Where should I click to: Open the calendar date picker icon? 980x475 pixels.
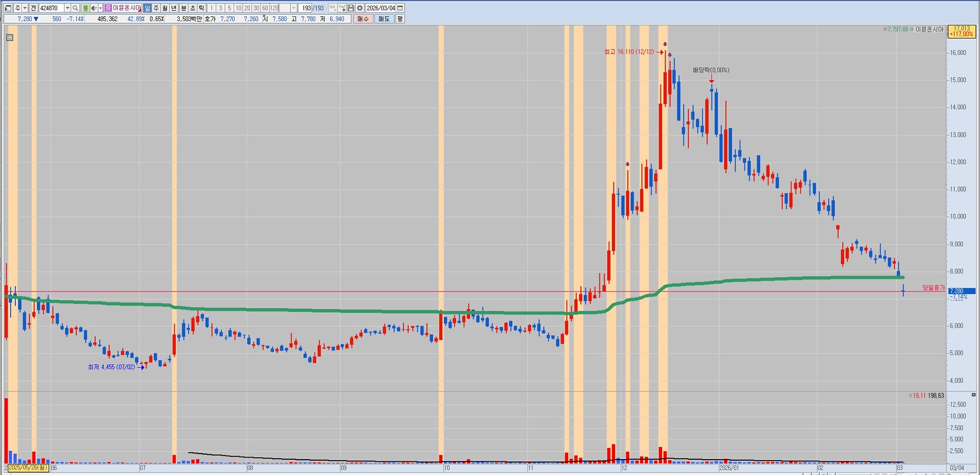(400, 8)
